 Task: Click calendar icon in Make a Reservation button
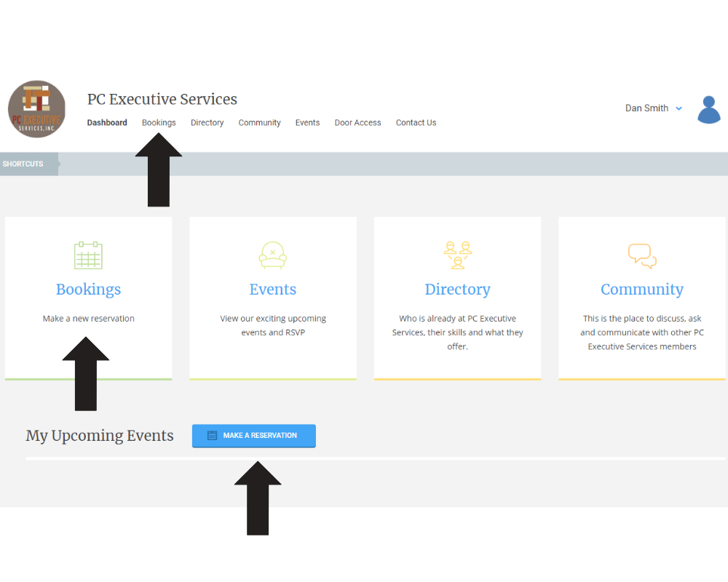[x=212, y=435]
